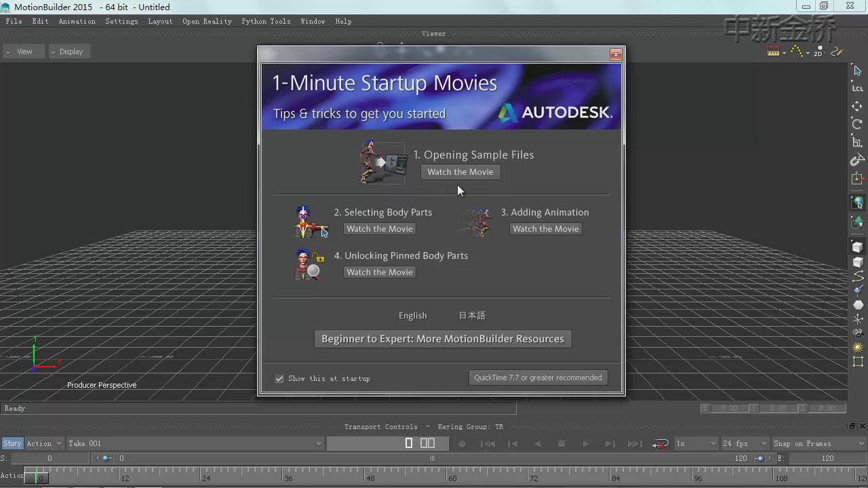Click the hexagon shape icon

pos(857,304)
